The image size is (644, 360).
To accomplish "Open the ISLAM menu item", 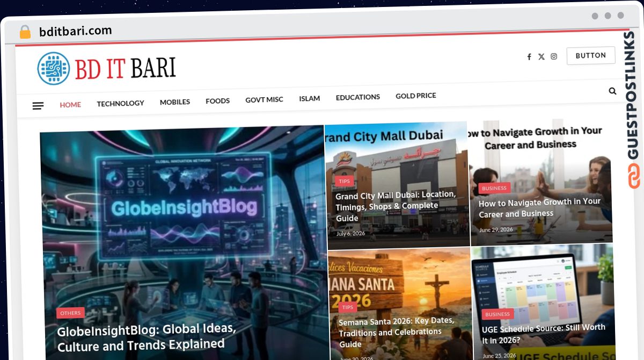I will [310, 98].
